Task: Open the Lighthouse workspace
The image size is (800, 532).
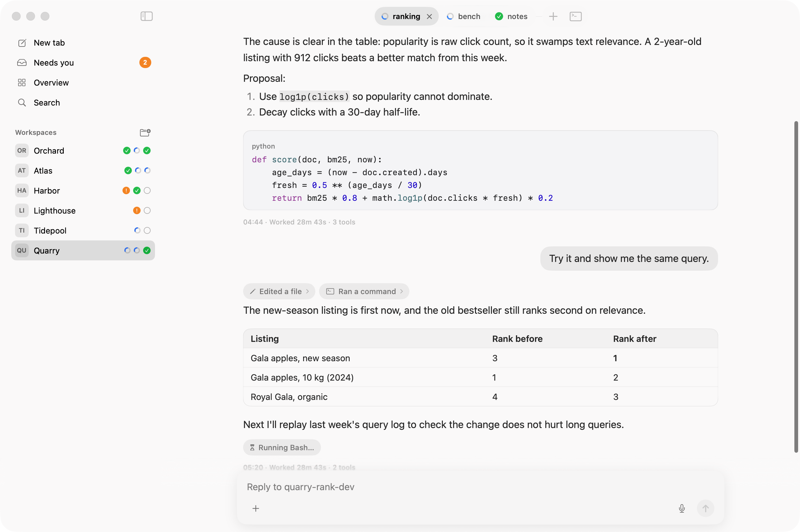Action: 83,211
